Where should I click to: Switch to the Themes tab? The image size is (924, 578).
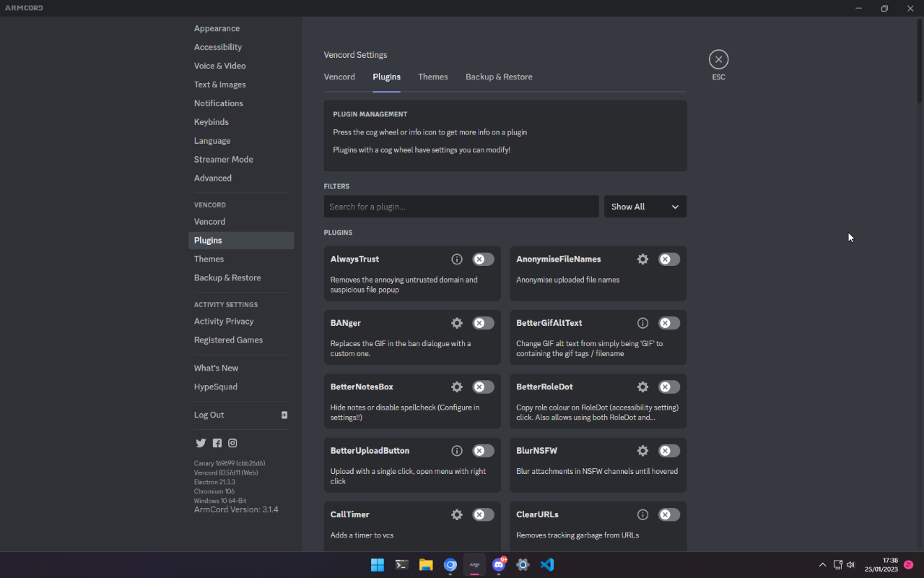(x=432, y=77)
